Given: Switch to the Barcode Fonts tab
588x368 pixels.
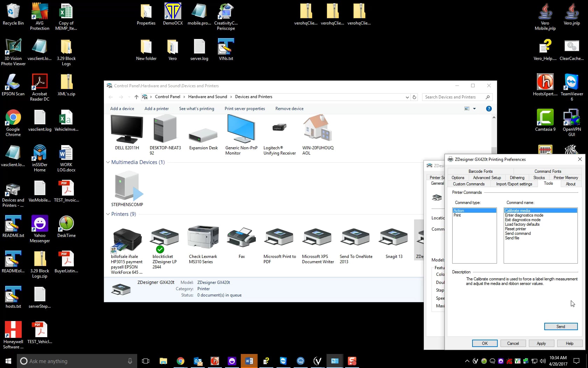Looking at the screenshot, I should (480, 171).
